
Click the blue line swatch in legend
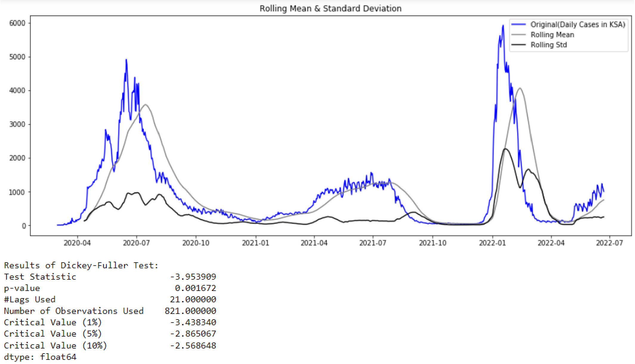click(x=518, y=24)
